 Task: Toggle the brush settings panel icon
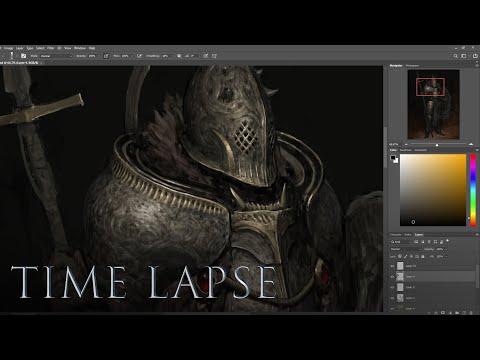[24, 56]
